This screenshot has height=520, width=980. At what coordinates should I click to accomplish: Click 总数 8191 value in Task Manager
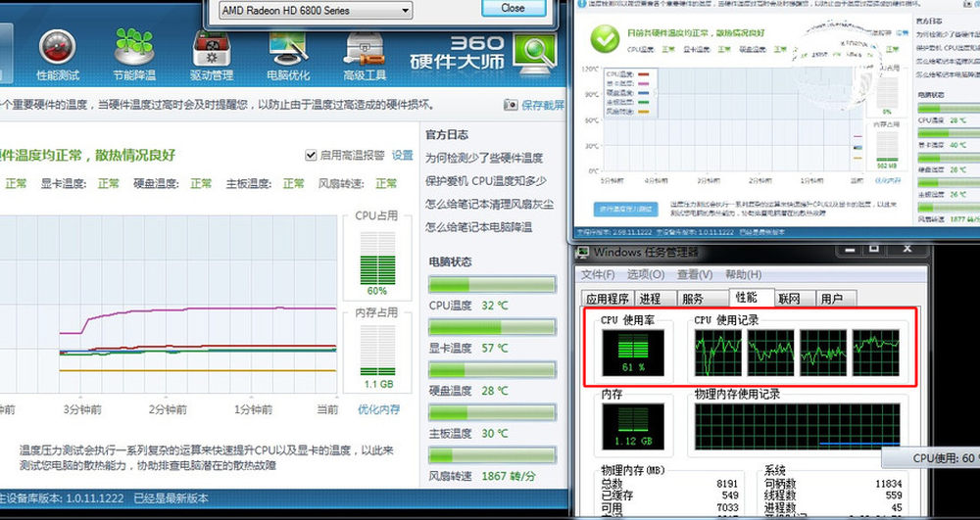tap(727, 484)
